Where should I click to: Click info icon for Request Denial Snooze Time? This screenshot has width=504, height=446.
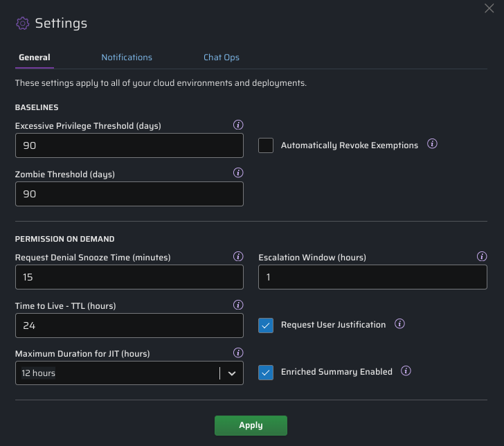(238, 256)
